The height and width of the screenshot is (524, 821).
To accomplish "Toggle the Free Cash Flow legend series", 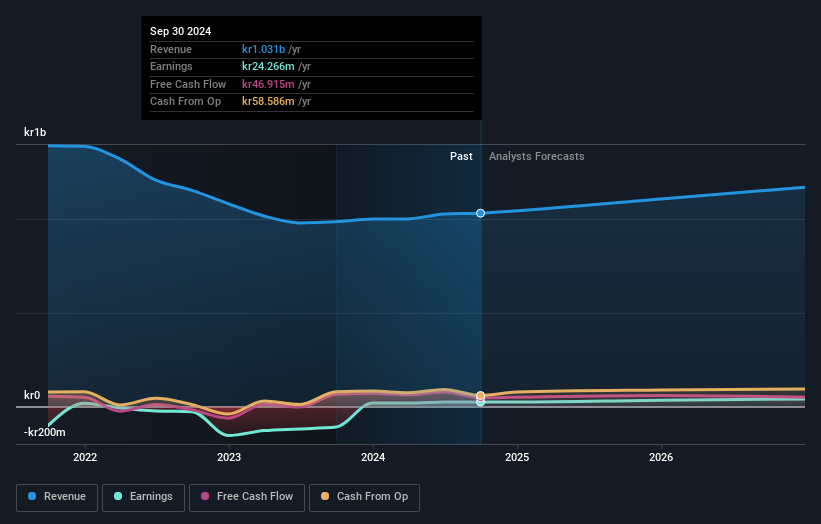I will [x=247, y=497].
